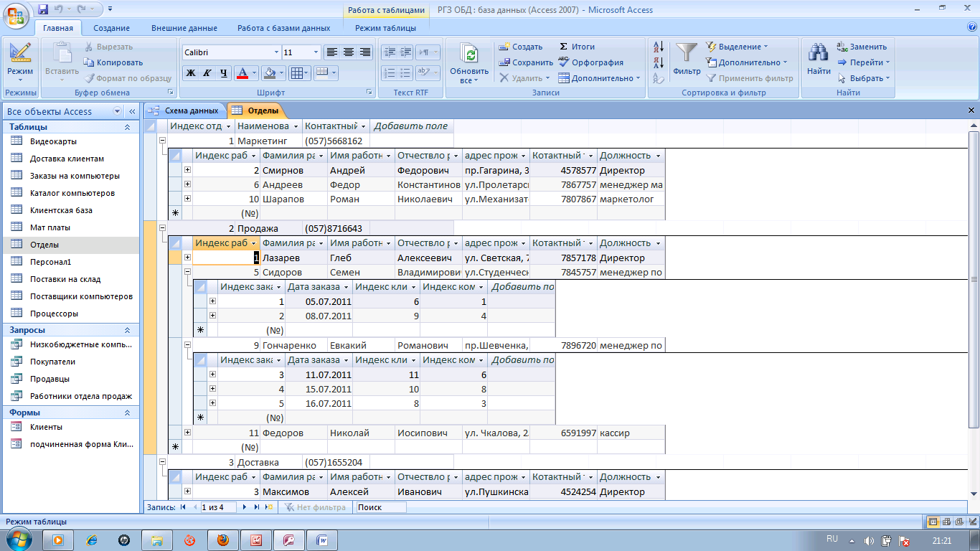Image resolution: width=980 pixels, height=551 pixels.
Task: Click Обновить все refresh icon
Action: coord(469,55)
